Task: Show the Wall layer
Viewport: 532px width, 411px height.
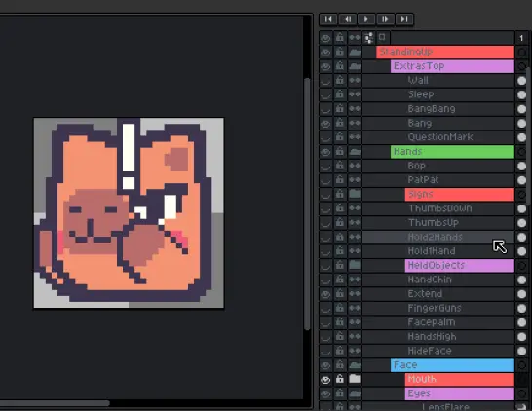Action: (325, 81)
